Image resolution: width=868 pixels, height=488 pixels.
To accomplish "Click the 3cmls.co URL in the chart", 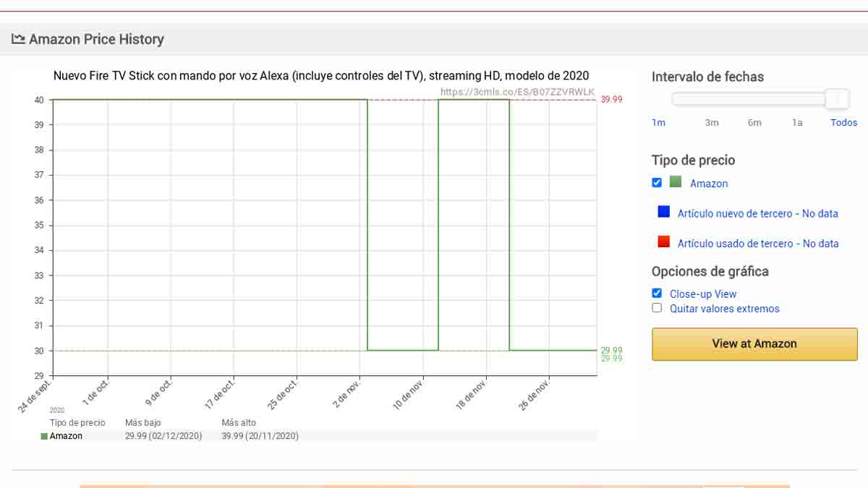I will pyautogui.click(x=517, y=92).
